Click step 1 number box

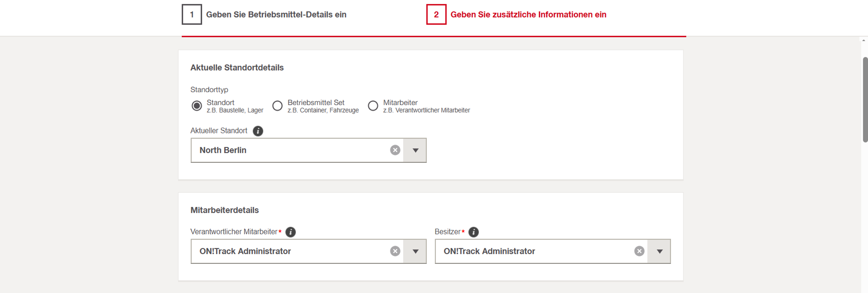coord(192,15)
